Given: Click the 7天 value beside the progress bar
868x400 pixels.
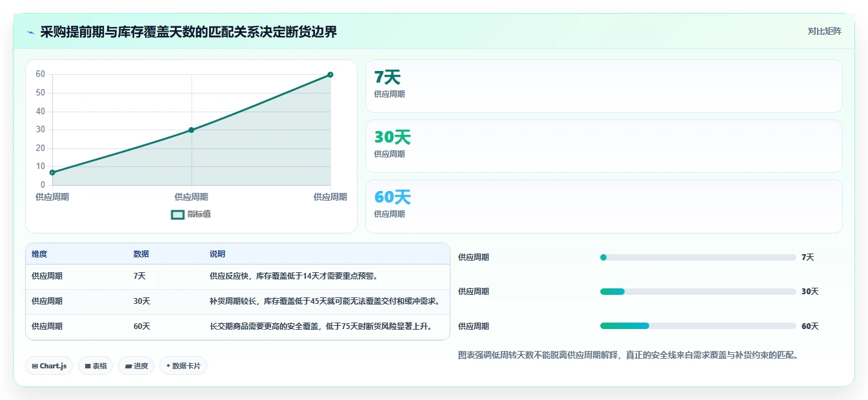Looking at the screenshot, I should (807, 257).
